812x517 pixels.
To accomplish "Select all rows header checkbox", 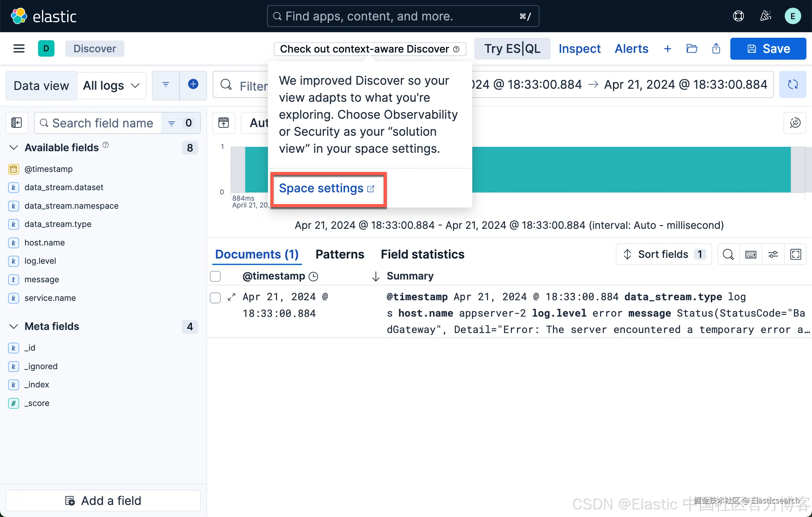I will 215,276.
